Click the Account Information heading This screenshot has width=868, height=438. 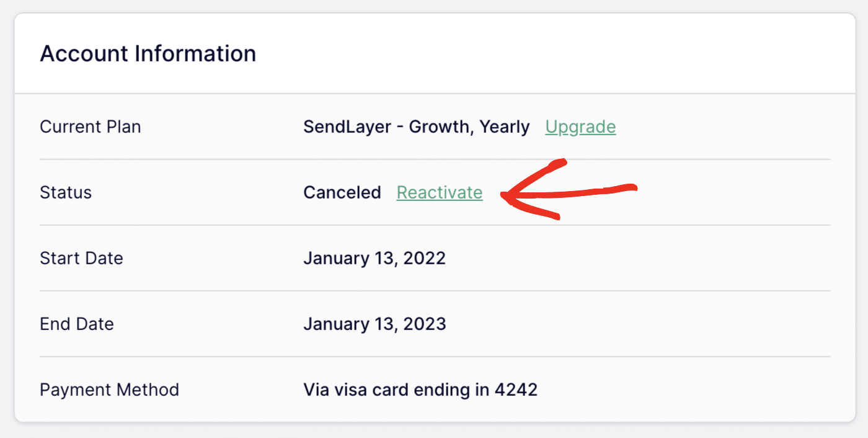pos(148,54)
